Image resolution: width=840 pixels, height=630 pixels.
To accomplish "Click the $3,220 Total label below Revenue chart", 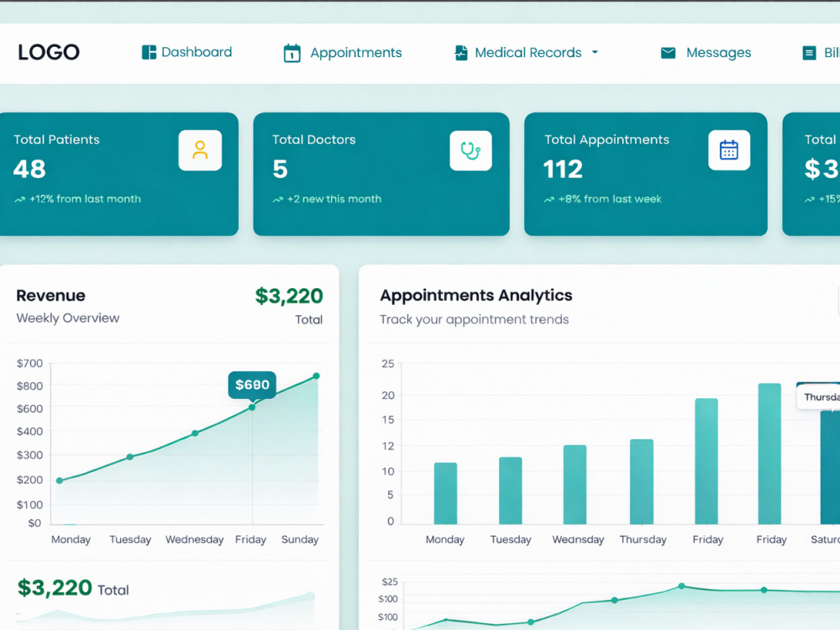I will tap(73, 588).
